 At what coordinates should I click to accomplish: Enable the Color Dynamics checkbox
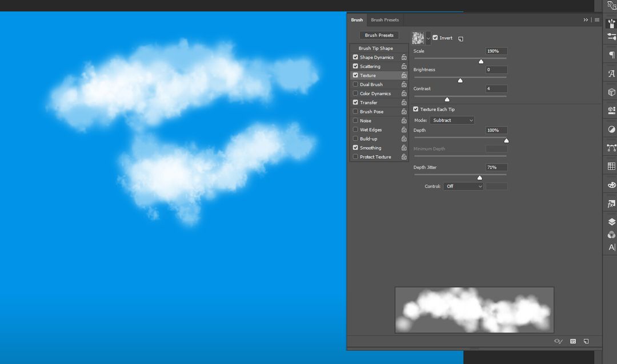[x=355, y=93]
